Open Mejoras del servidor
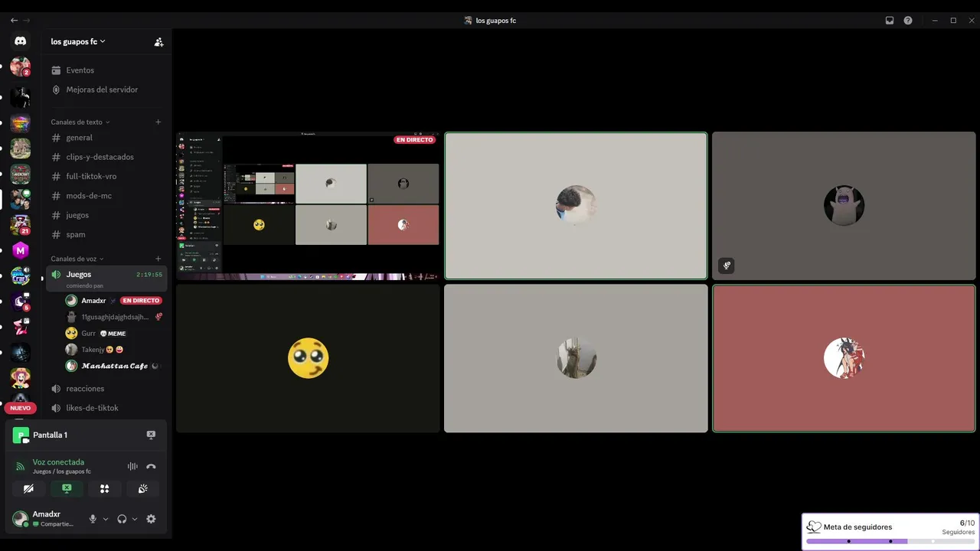Viewport: 980px width, 551px height. 106,90
